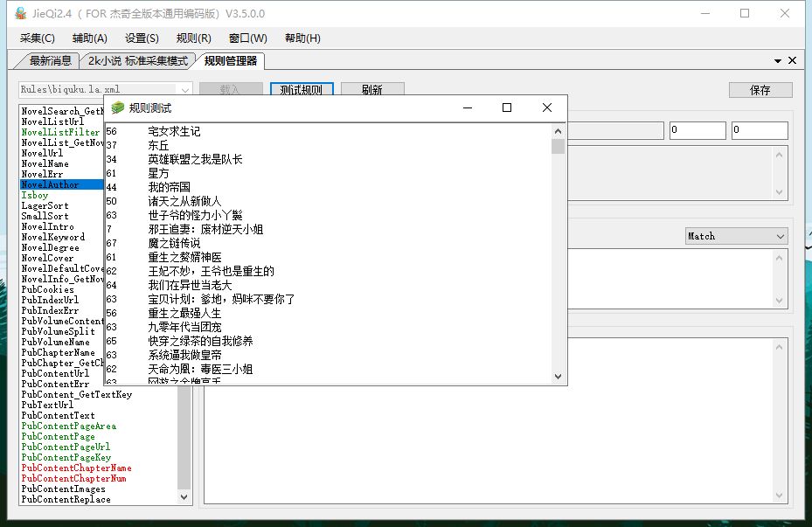The image size is (812, 527).
Task: Click the scrollbar thumb in 规则测试 list
Action: (x=558, y=147)
